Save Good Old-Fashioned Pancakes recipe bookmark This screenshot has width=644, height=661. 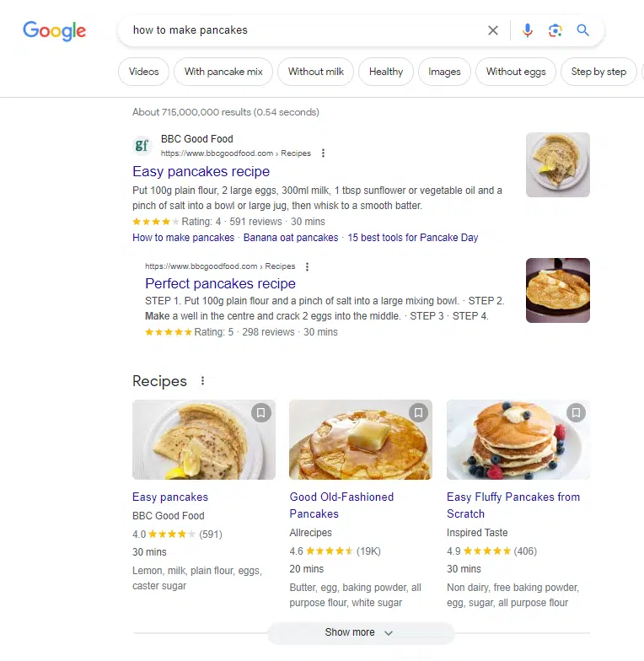coord(418,413)
